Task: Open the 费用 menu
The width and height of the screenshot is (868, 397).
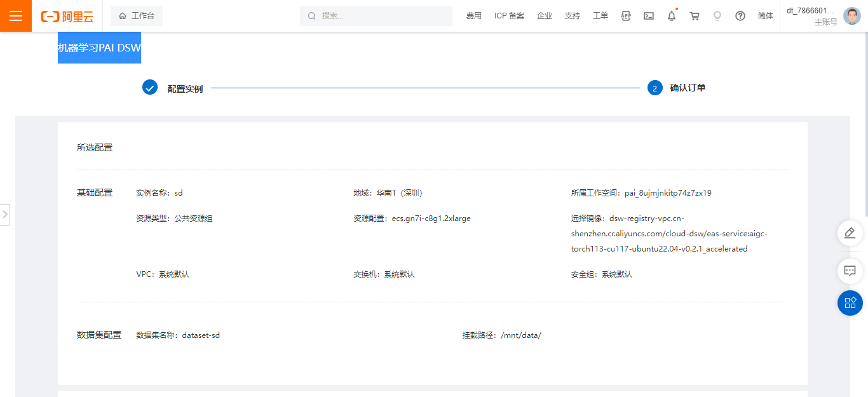Action: point(474,16)
